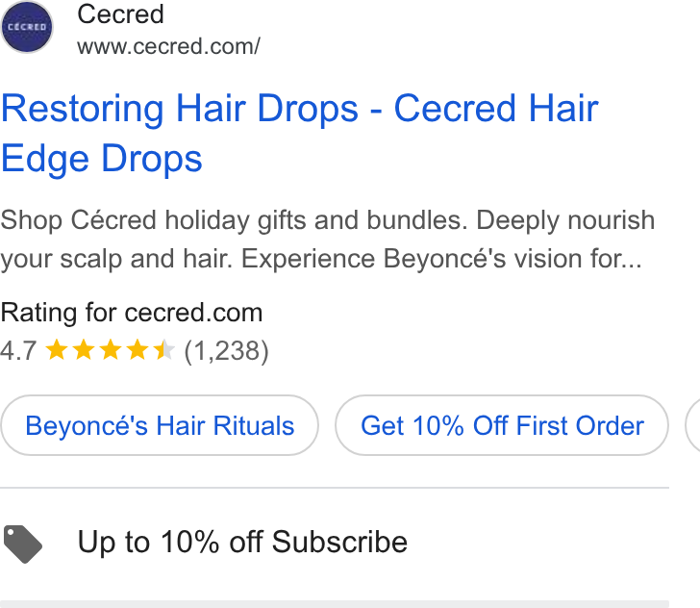Click the 4.7 rating number
700x608 pixels.
[18, 351]
